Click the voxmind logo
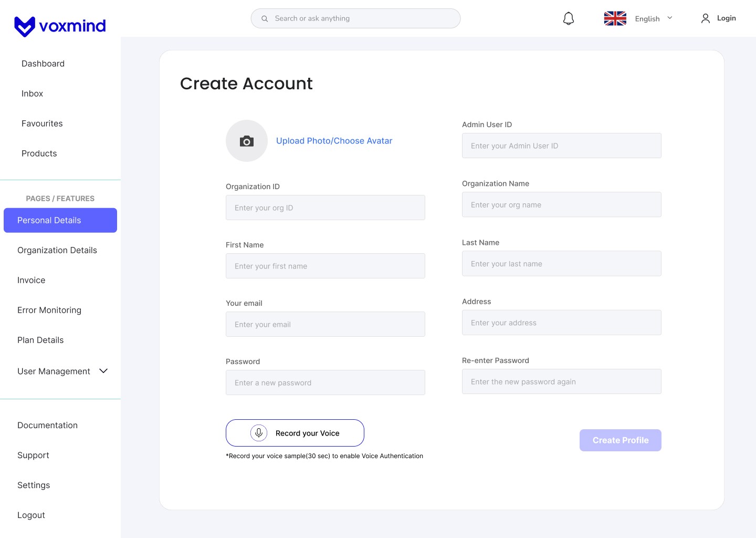Viewport: 756px width, 538px height. tap(60, 26)
